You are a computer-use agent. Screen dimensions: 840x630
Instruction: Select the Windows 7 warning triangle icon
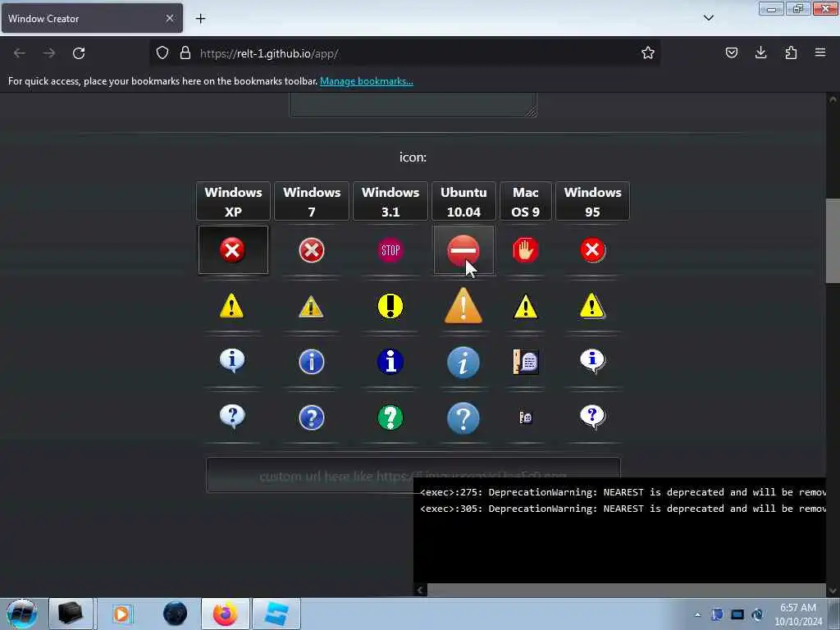pos(311,307)
